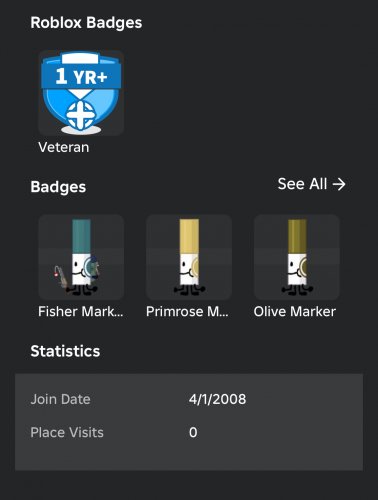Click the teal cap of Fisher Marker

point(81,236)
